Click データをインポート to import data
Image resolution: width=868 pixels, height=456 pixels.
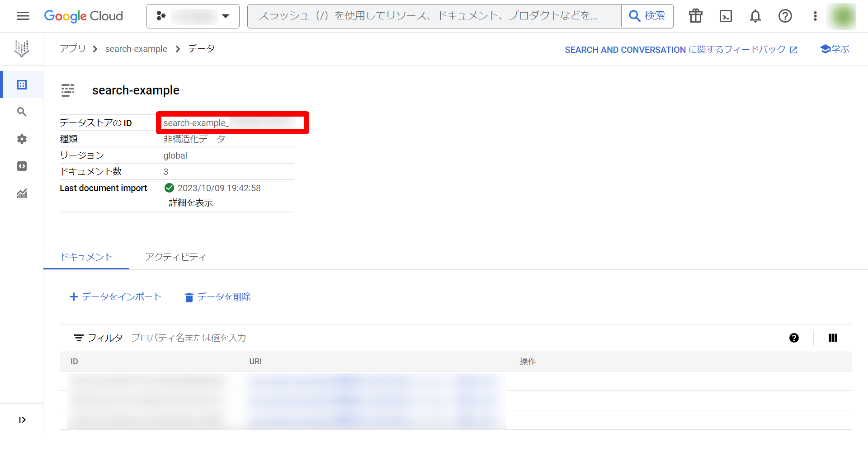pos(116,296)
